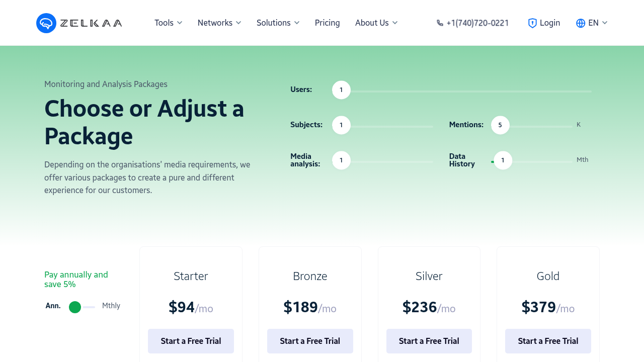Viewport: 644px width, 362px height.
Task: Click the globe language icon
Action: (581, 23)
